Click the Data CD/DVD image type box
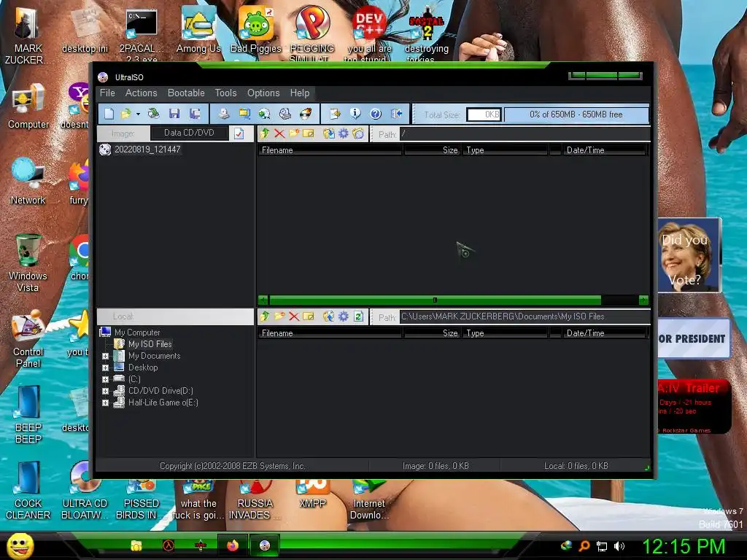747x560 pixels. [x=189, y=133]
